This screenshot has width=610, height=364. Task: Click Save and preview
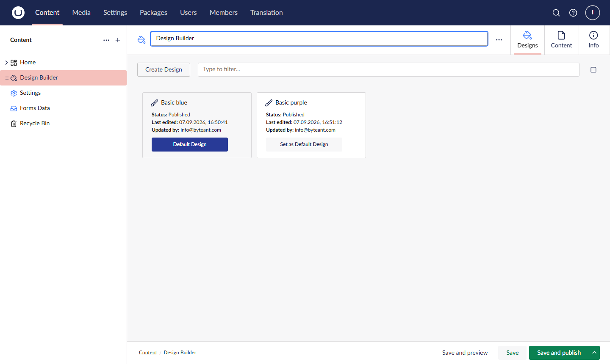coord(465,353)
